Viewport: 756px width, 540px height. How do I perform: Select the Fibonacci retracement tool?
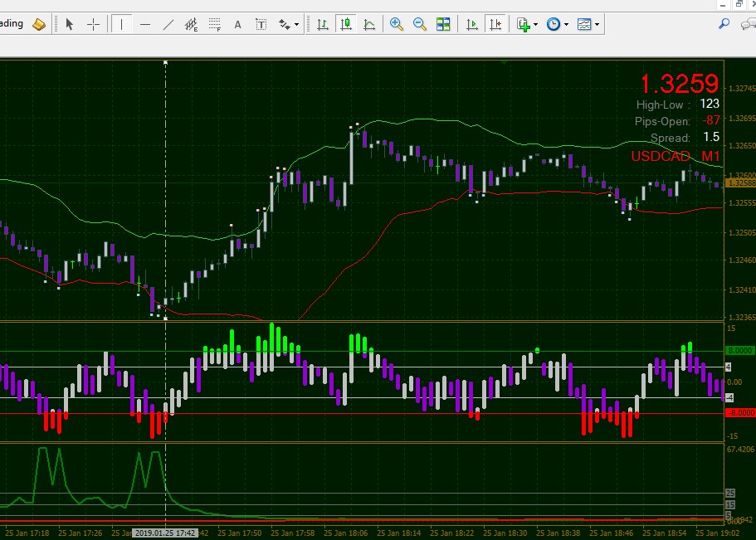(215, 24)
